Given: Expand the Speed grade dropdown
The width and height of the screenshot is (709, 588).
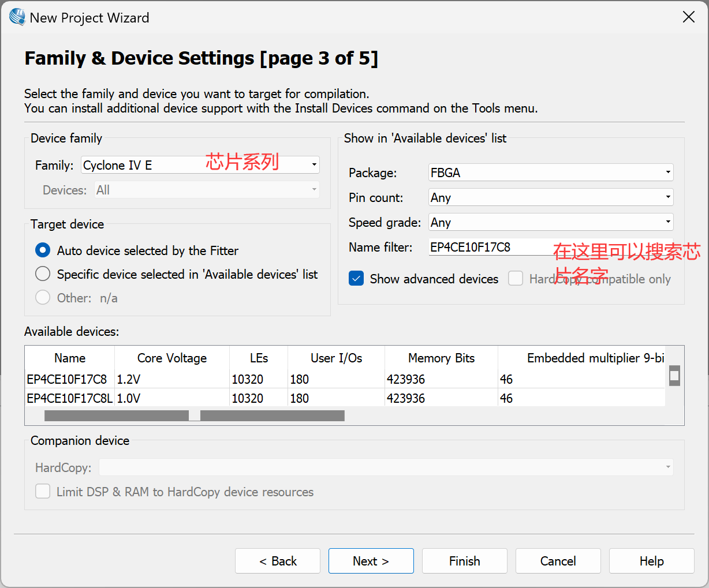Looking at the screenshot, I should 550,222.
